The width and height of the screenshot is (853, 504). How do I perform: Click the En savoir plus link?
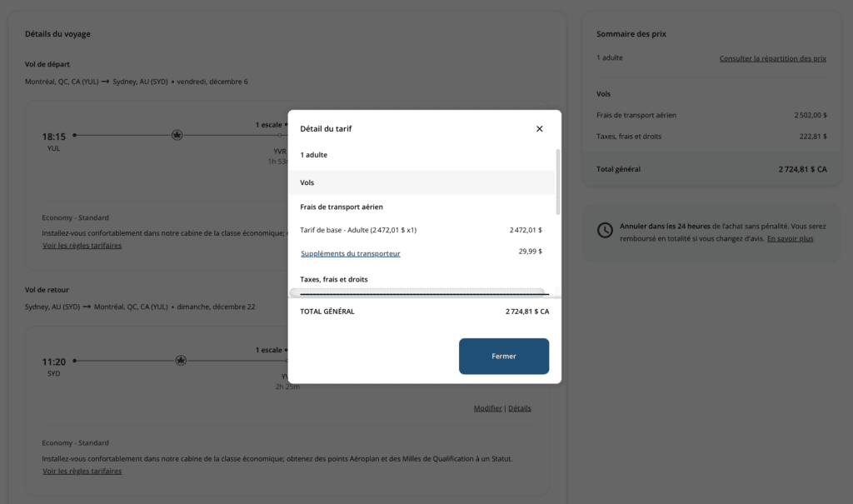[790, 238]
